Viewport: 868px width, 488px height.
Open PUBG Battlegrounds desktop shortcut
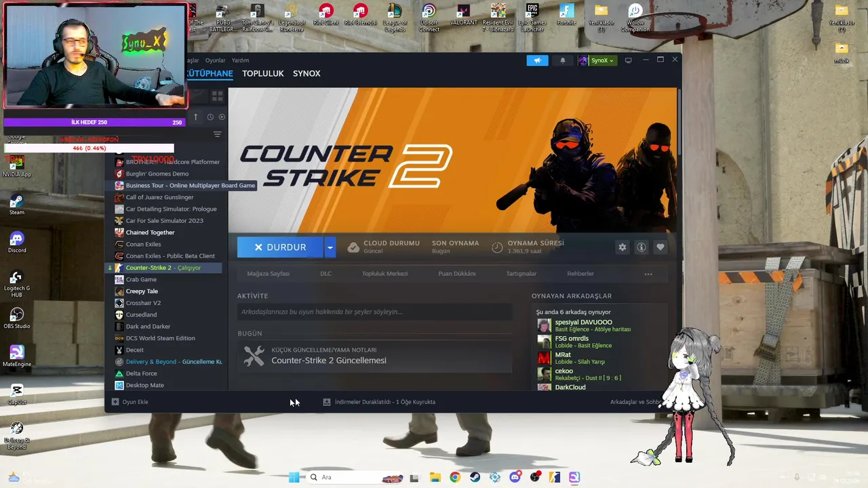pyautogui.click(x=222, y=18)
